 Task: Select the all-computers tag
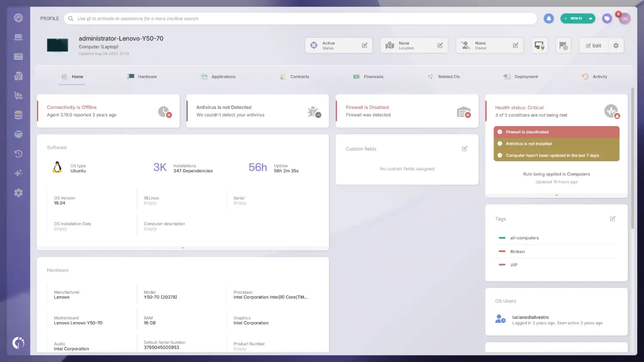tap(524, 238)
